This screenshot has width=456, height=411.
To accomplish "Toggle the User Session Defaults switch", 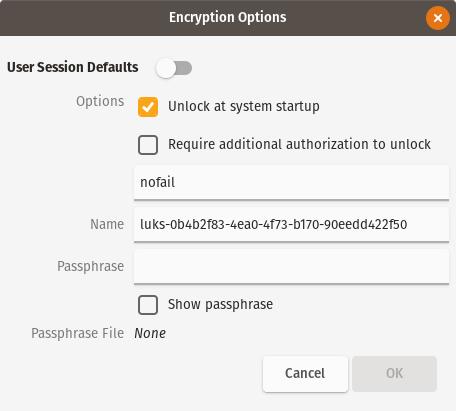I will [174, 68].
